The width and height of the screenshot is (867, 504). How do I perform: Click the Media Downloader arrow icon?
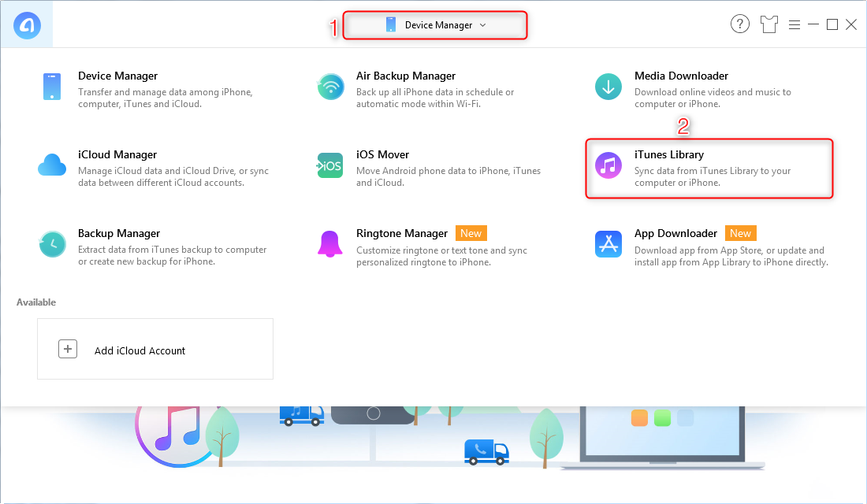pos(608,87)
